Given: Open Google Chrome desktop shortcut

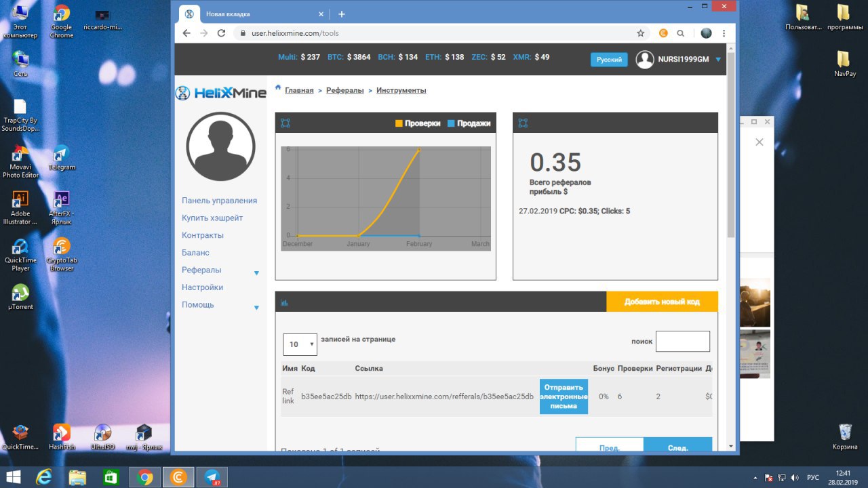Looking at the screenshot, I should (62, 21).
